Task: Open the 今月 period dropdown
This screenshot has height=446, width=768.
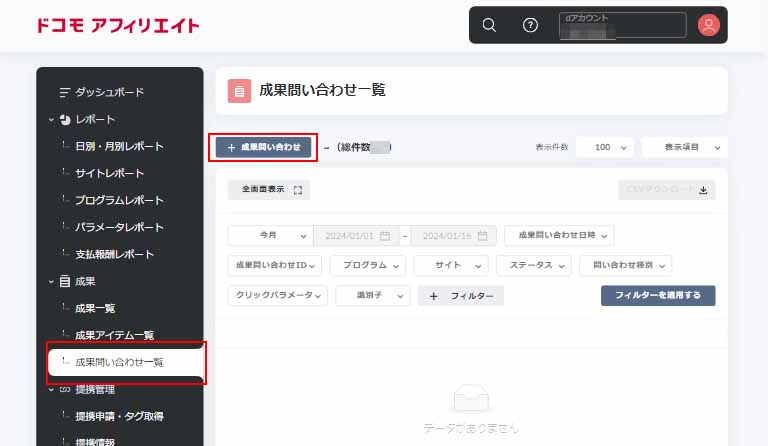Action: [x=270, y=235]
